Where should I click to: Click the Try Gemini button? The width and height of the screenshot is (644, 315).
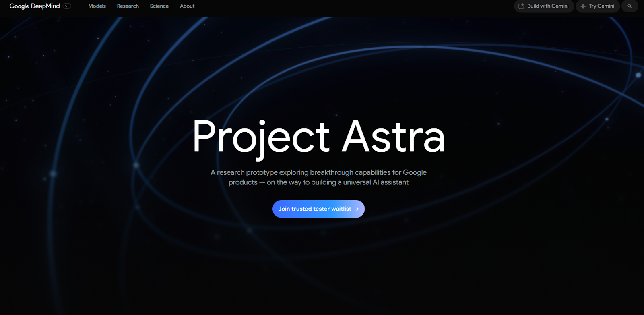pyautogui.click(x=598, y=6)
